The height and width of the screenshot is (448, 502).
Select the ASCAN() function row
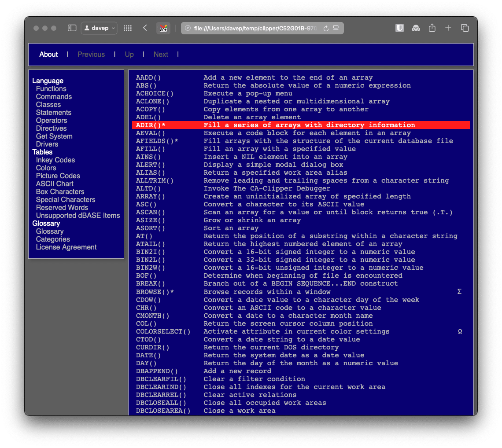[301, 213]
